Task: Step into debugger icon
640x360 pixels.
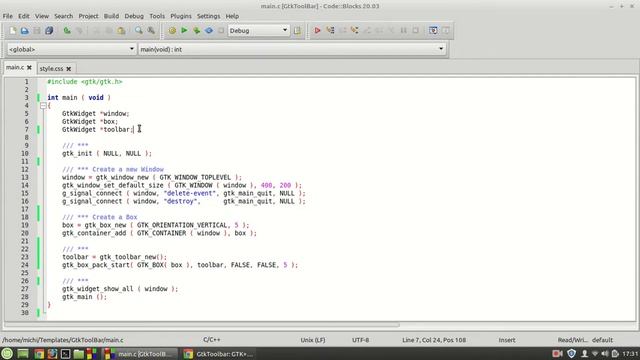Action: coord(354,31)
